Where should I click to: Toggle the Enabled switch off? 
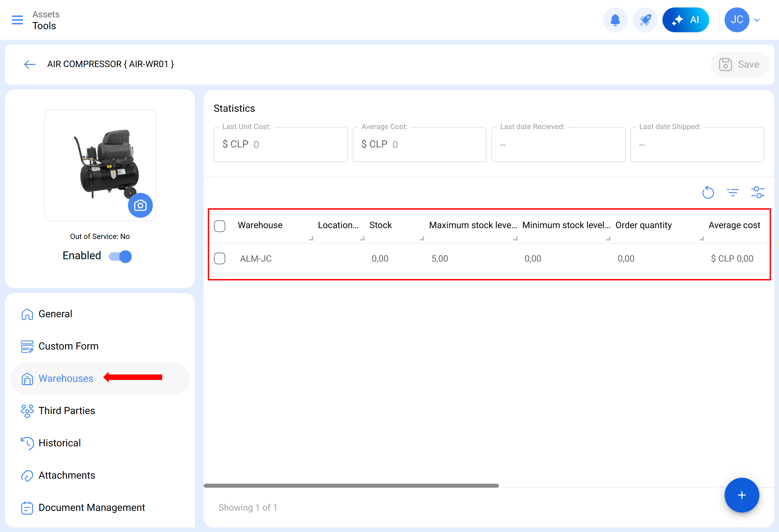coord(121,256)
